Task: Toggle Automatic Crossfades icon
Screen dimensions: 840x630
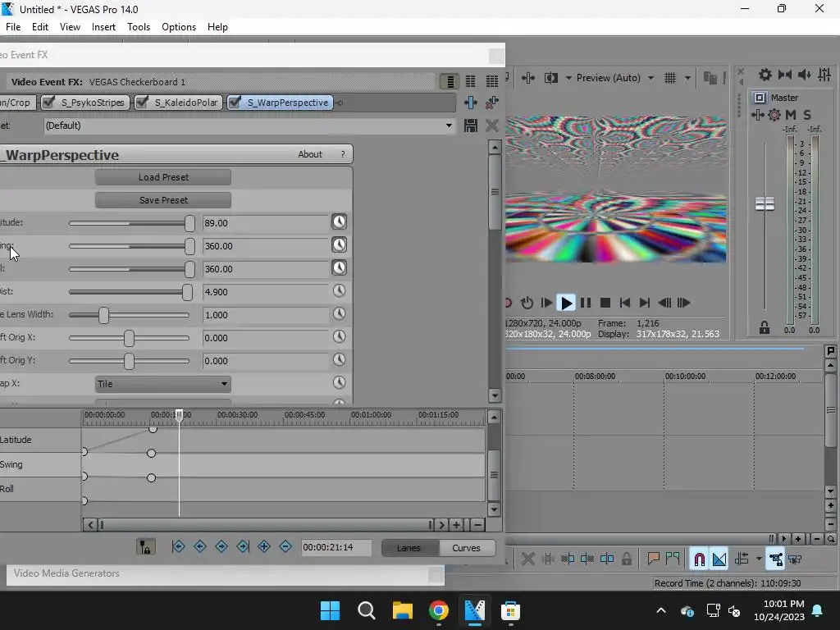Action: click(719, 559)
